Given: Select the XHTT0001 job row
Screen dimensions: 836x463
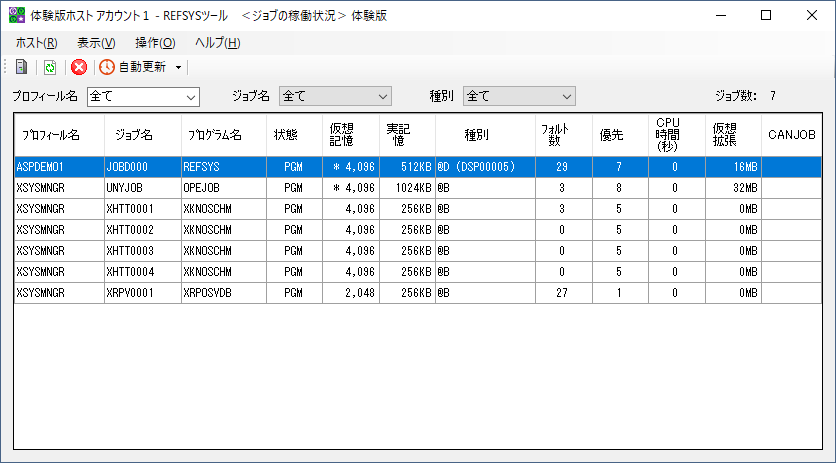Looking at the screenshot, I should tap(417, 209).
